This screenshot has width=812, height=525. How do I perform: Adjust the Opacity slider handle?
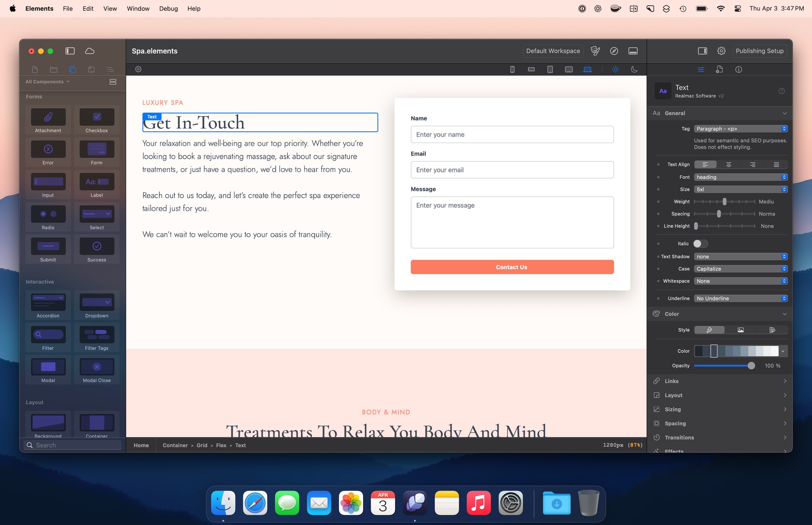pyautogui.click(x=751, y=366)
